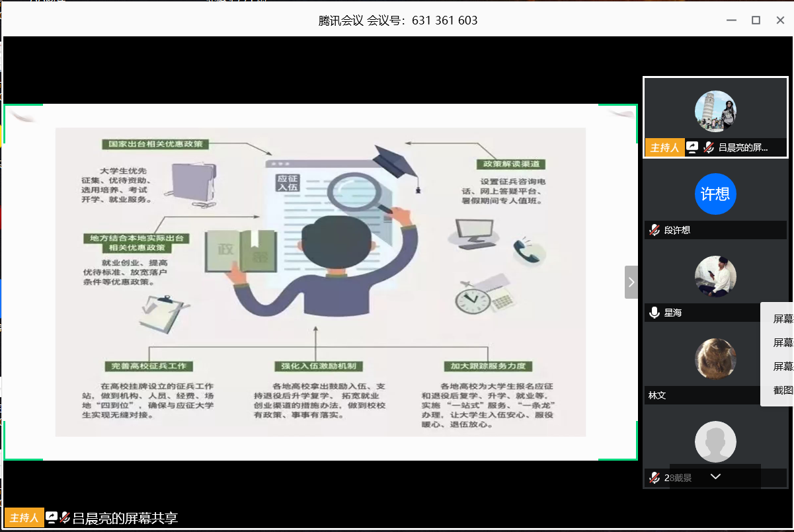The width and height of the screenshot is (794, 532).
Task: Choose the topmost 屏幕 entry in the context menu
Action: (783, 319)
